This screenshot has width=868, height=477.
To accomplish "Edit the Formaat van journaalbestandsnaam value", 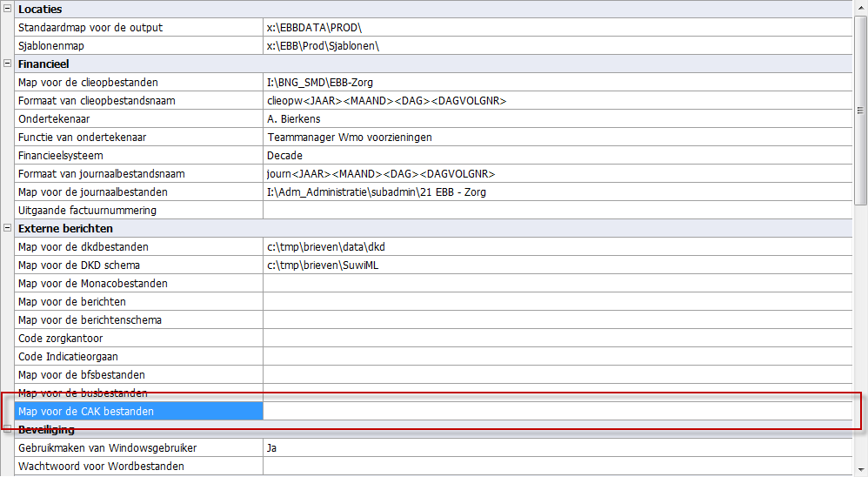I will click(x=557, y=174).
